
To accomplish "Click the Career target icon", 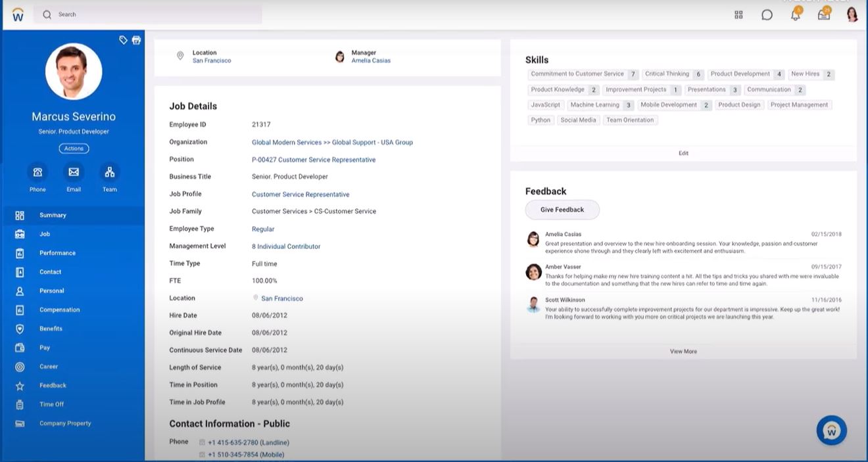I will [x=20, y=367].
